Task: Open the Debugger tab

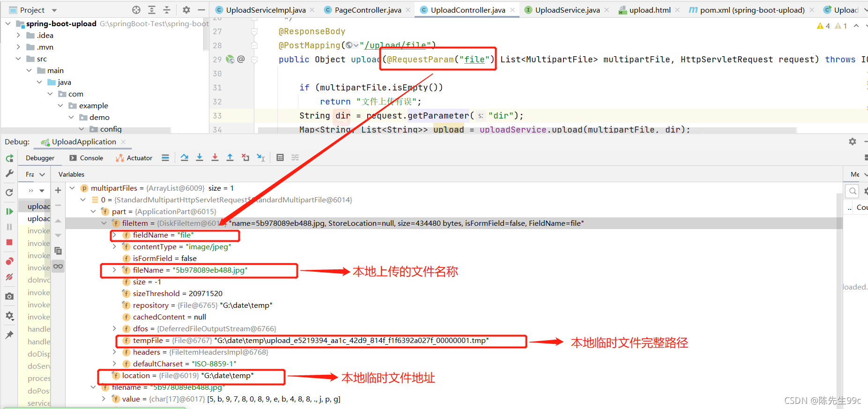Action: (40, 158)
